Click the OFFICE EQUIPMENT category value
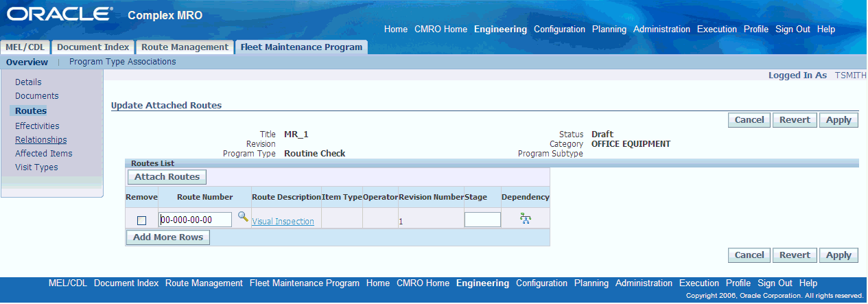Viewport: 868px width, 304px height. point(631,144)
